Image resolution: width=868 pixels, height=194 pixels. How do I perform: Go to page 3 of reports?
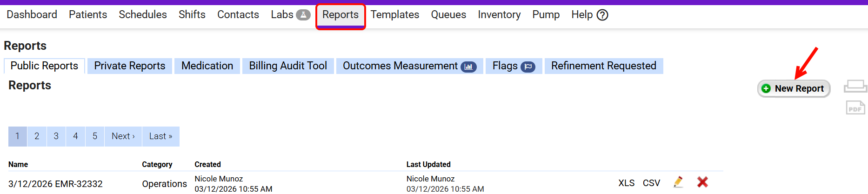click(56, 136)
